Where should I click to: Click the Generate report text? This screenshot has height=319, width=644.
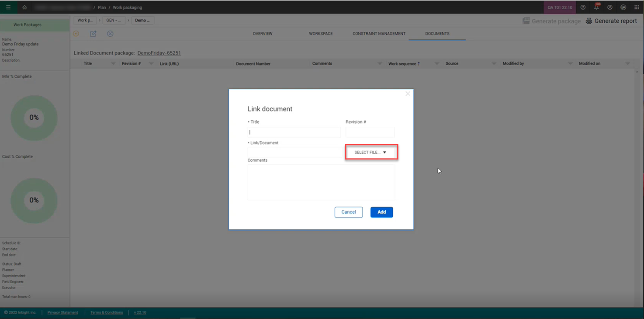point(616,21)
